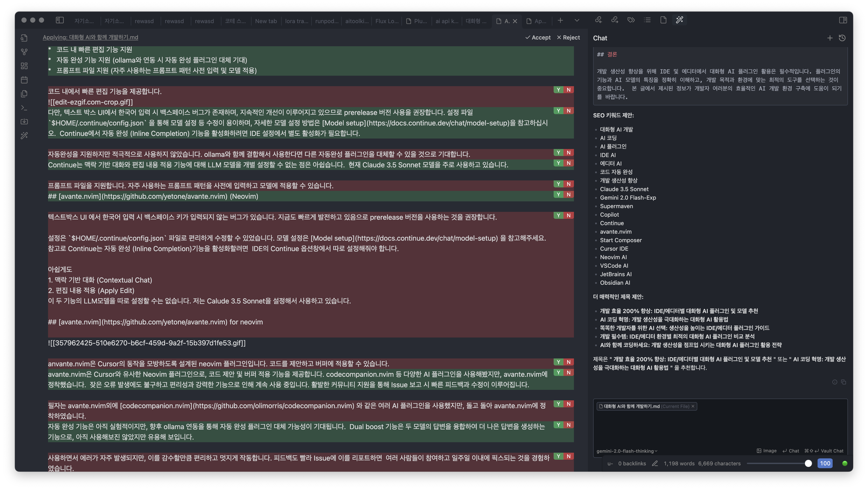Viewport: 868px width, 490px height.
Task: Toggle the left sidebar panel
Action: [x=60, y=20]
